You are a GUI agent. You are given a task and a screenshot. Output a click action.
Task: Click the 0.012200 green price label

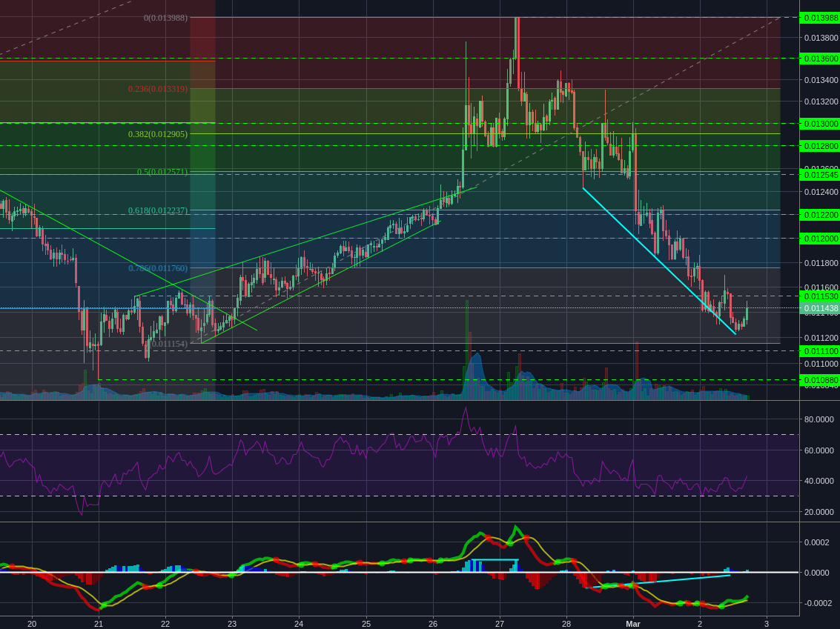(819, 215)
